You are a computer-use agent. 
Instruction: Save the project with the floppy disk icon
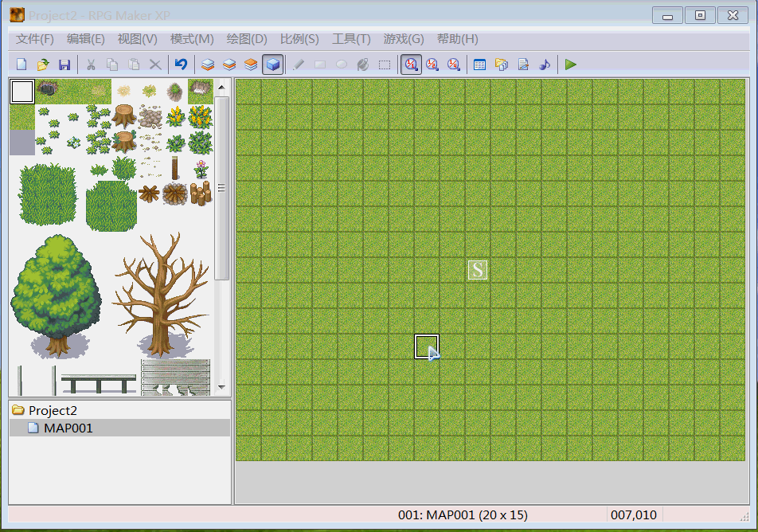point(64,65)
